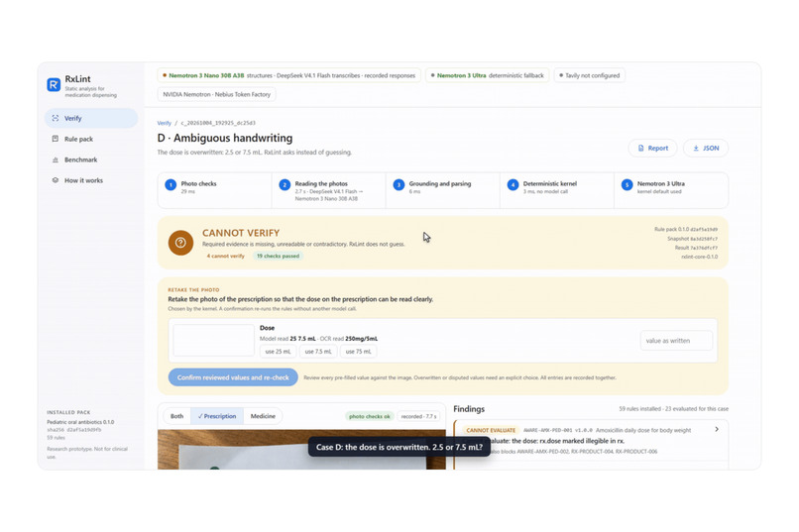Click the Report document icon
Image resolution: width=799 pixels, height=532 pixels.
(x=640, y=149)
